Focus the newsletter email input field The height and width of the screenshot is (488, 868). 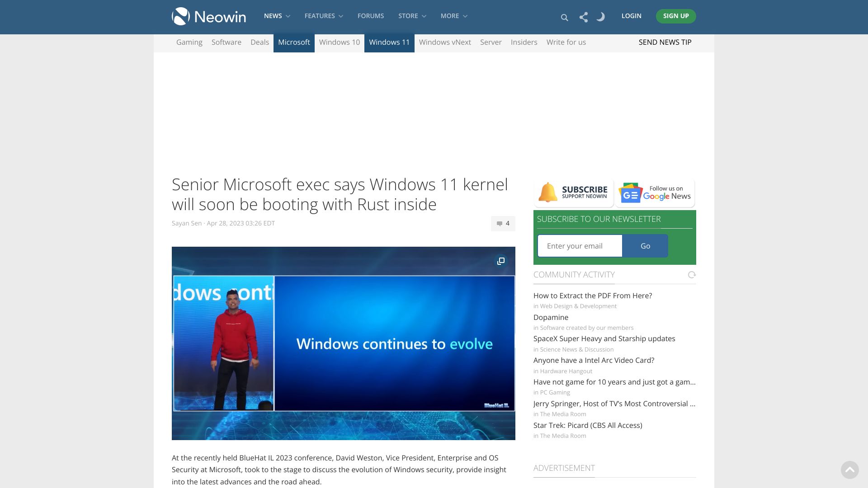pos(580,246)
